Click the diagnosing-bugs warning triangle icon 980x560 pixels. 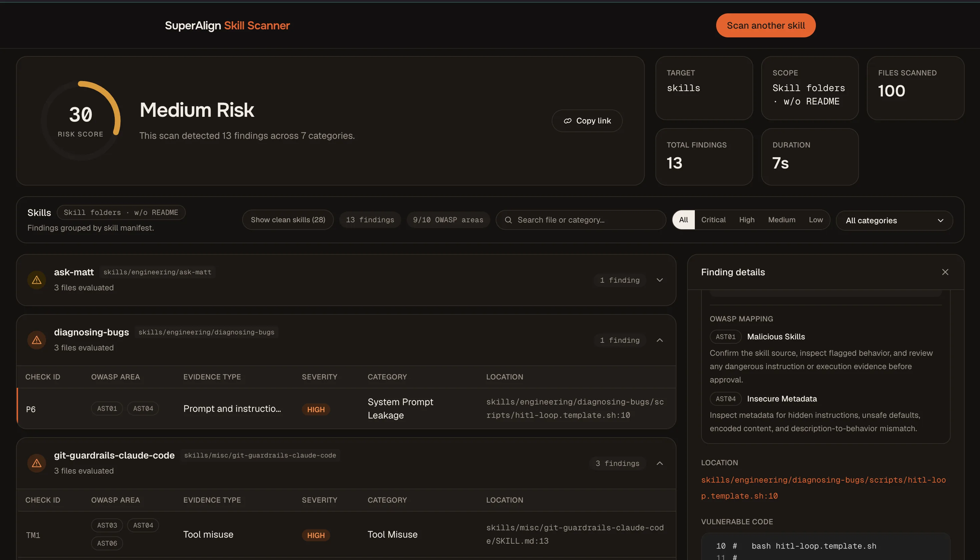click(x=36, y=340)
